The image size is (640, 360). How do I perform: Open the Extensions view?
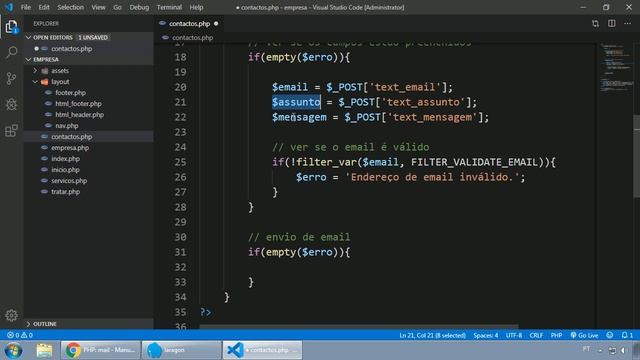coord(11,131)
